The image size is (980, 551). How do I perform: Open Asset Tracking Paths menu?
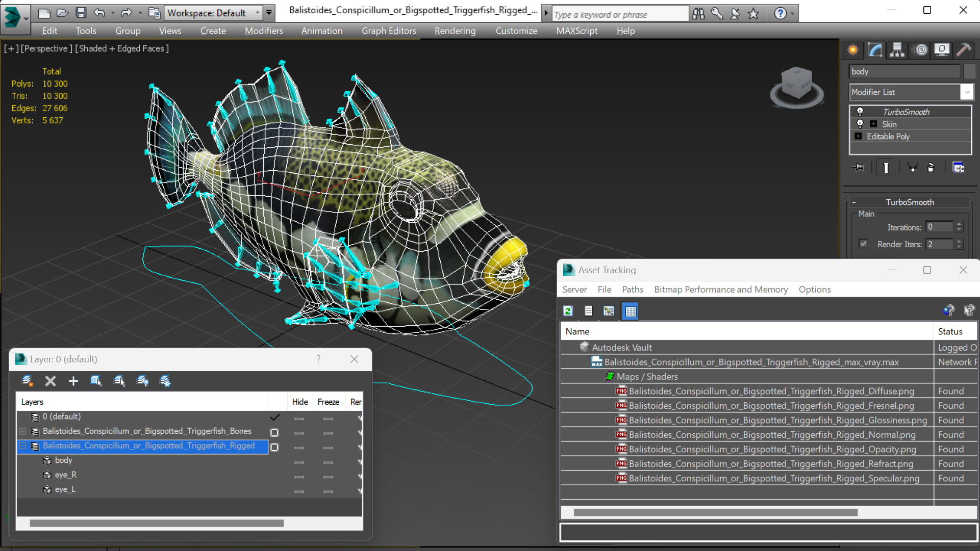point(632,290)
